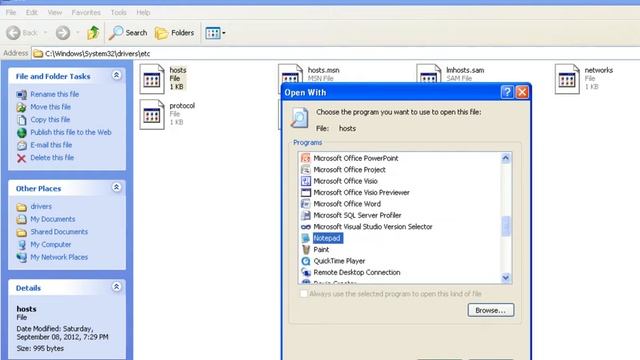Click program list scroll down arrow
This screenshot has height=360, width=640.
tap(506, 278)
